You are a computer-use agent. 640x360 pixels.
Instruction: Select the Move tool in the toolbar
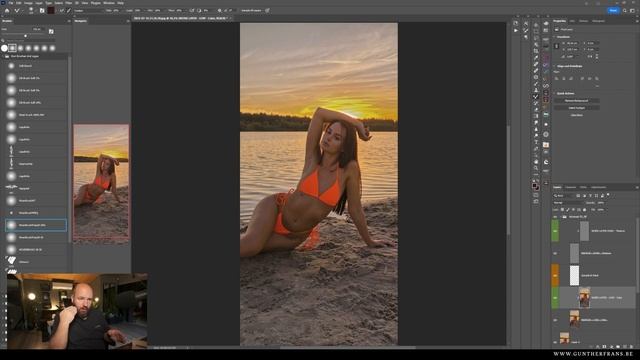pos(536,25)
